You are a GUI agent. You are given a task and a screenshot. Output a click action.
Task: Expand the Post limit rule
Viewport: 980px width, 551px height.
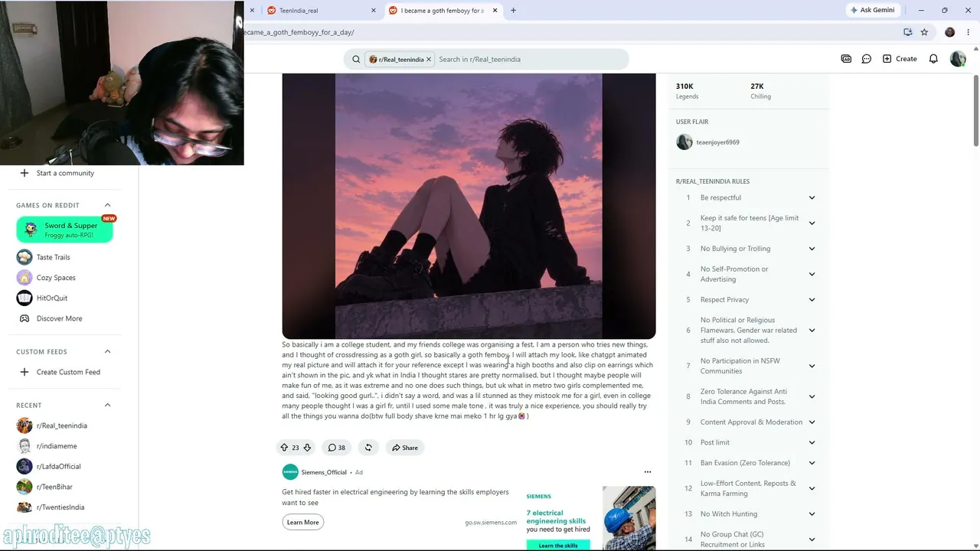812,442
